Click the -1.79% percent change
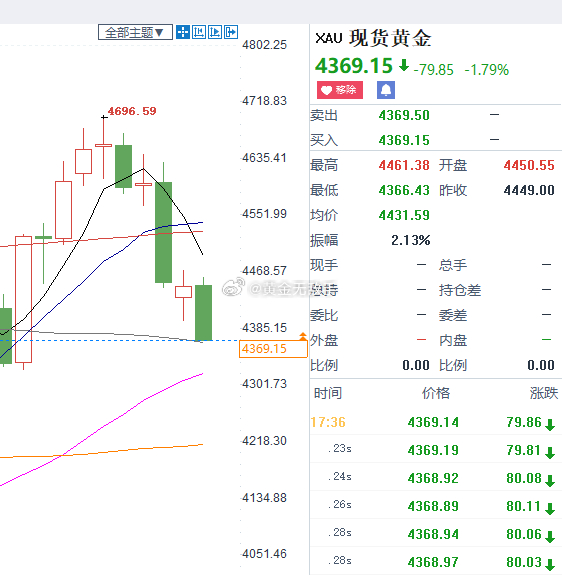The width and height of the screenshot is (562, 575). (x=487, y=70)
